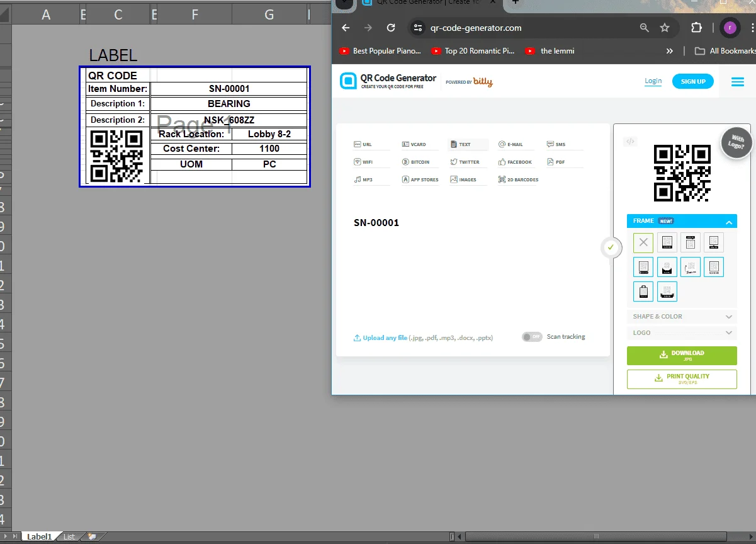Click the SIGN UP button
The height and width of the screenshot is (544, 756).
[x=693, y=81]
